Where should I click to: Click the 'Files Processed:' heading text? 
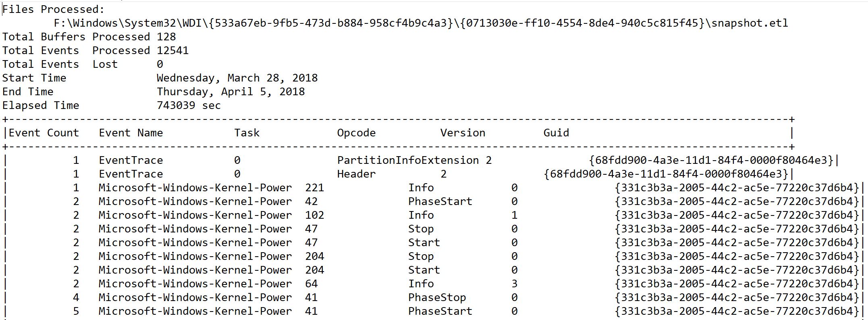[53, 9]
